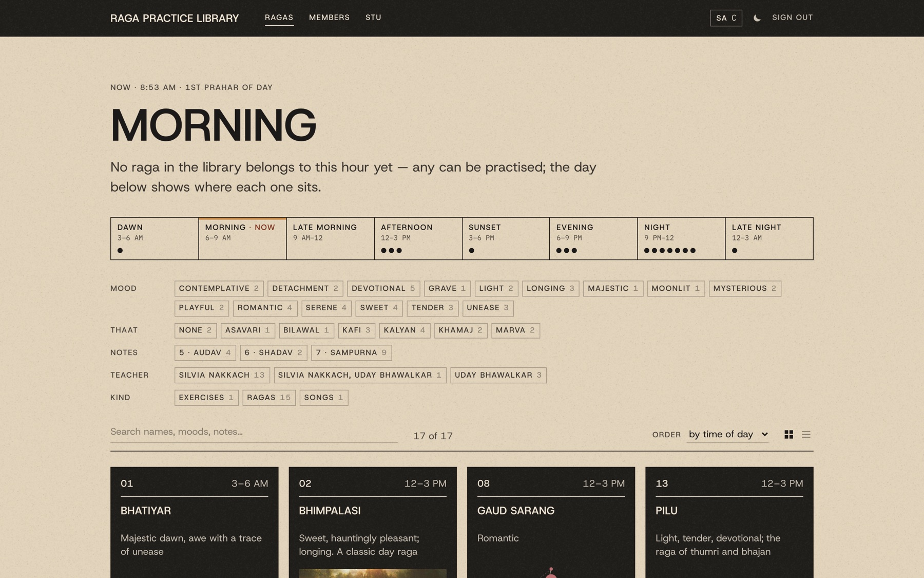Filter by teacher Uday Bhawalkar only
This screenshot has height=578, width=924.
tap(498, 375)
